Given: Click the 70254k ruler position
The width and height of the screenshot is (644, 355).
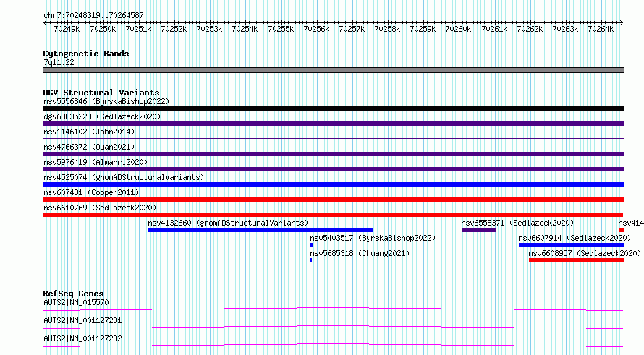Looking at the screenshot, I should pos(245,29).
